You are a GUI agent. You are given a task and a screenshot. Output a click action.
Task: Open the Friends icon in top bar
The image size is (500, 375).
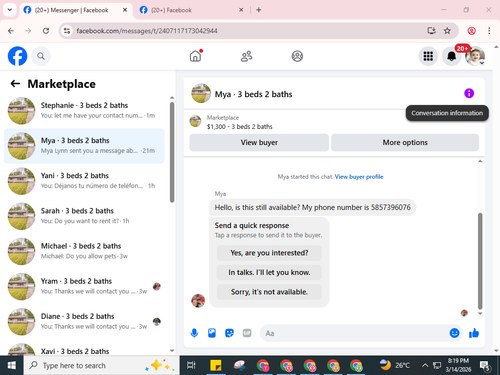click(x=247, y=56)
